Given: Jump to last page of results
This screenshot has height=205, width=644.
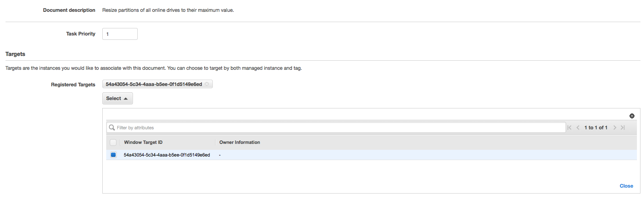Looking at the screenshot, I should pyautogui.click(x=623, y=127).
